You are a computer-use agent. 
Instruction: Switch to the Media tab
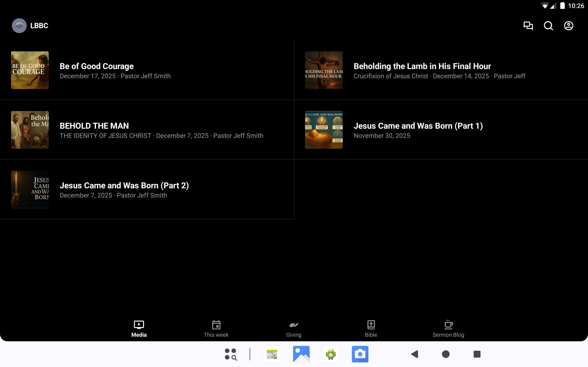139,329
